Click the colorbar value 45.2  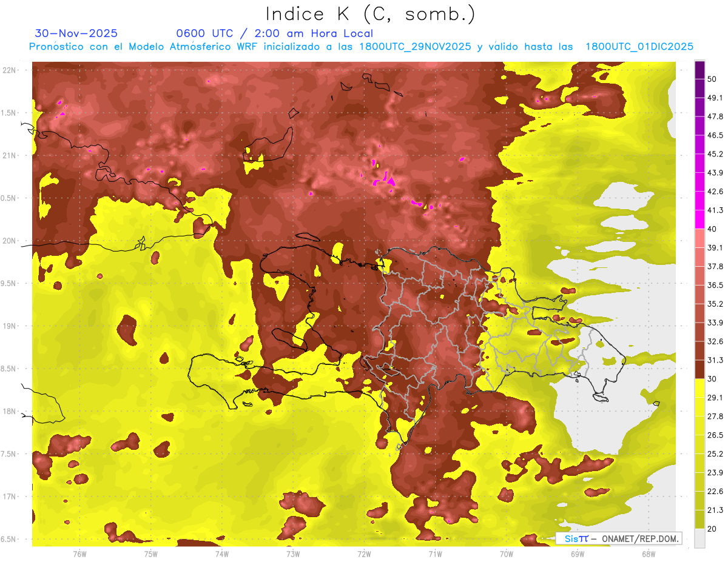[715, 154]
